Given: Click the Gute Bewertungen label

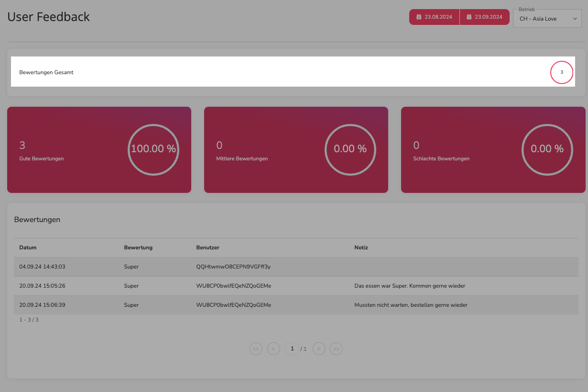Looking at the screenshot, I should [42, 158].
